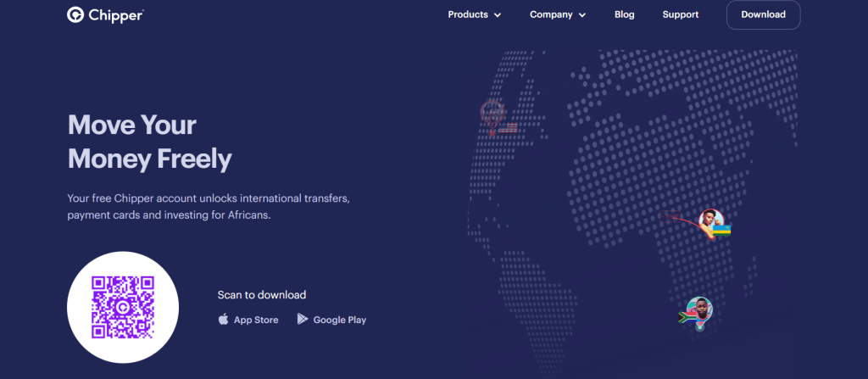Click the App Store text link
The height and width of the screenshot is (379, 868).
[x=256, y=320]
